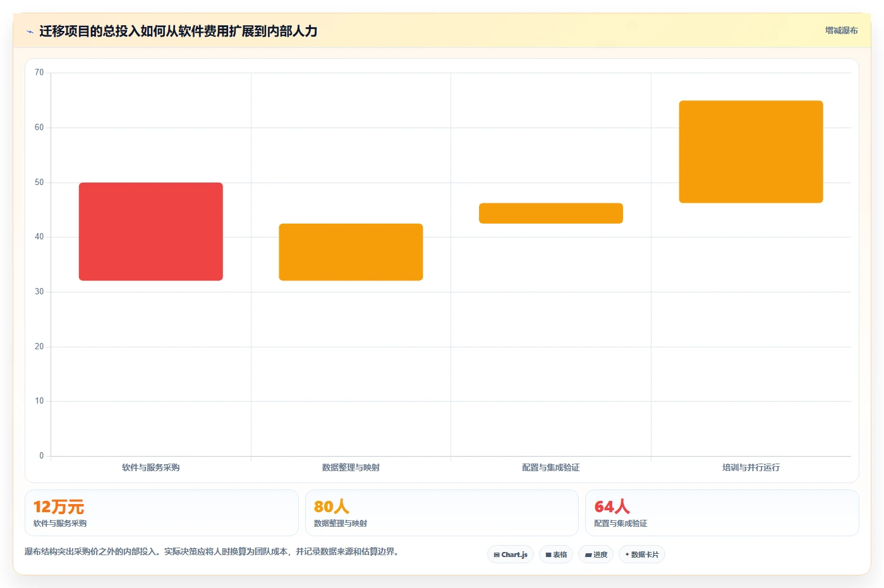This screenshot has width=884, height=588.
Task: Select the 进度 chip
Action: point(596,555)
